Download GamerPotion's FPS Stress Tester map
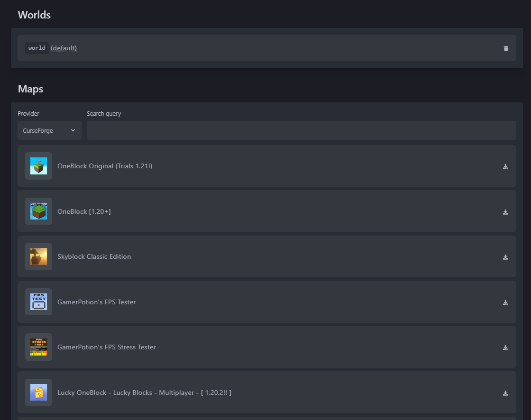The width and height of the screenshot is (531, 420). [x=505, y=347]
